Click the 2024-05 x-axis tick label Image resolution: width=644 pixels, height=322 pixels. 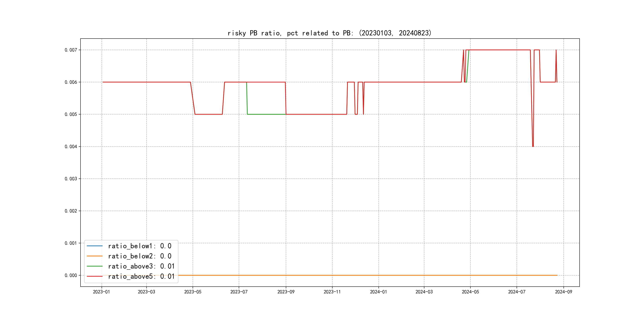pyautogui.click(x=470, y=292)
